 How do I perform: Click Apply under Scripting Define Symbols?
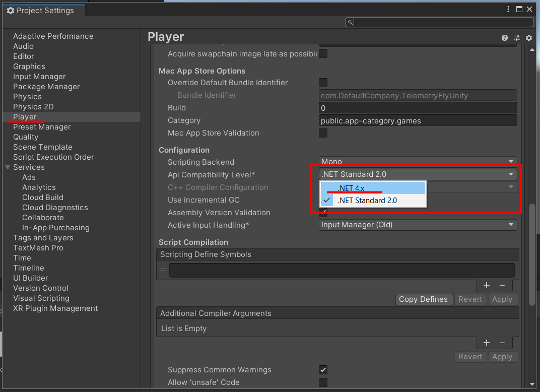tap(502, 299)
